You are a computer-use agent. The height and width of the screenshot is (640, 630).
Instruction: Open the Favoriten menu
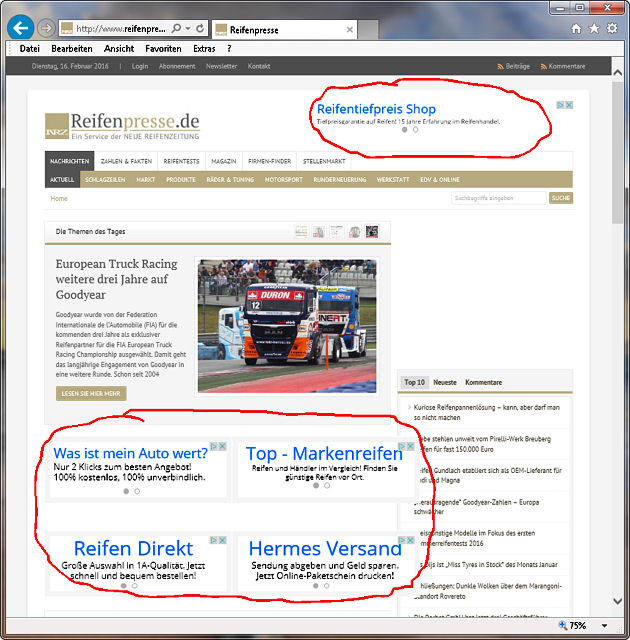[163, 49]
